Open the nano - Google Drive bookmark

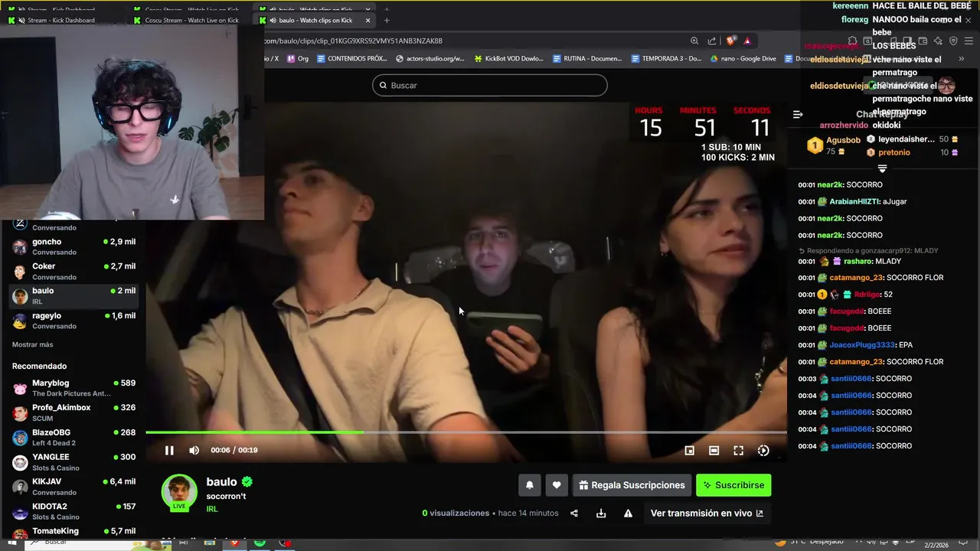tap(743, 58)
